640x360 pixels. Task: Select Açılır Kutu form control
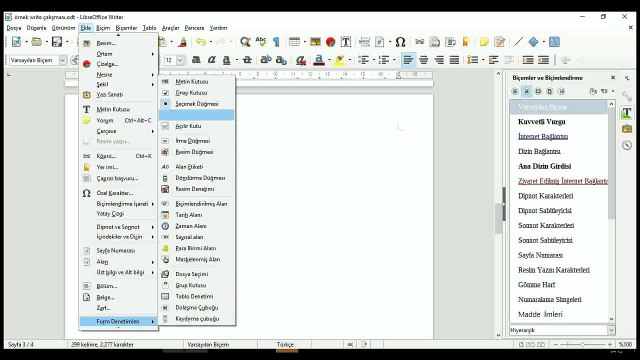(197, 126)
